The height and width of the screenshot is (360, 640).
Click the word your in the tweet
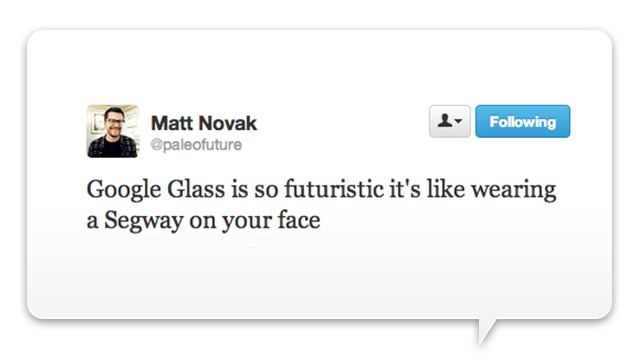[x=247, y=222]
